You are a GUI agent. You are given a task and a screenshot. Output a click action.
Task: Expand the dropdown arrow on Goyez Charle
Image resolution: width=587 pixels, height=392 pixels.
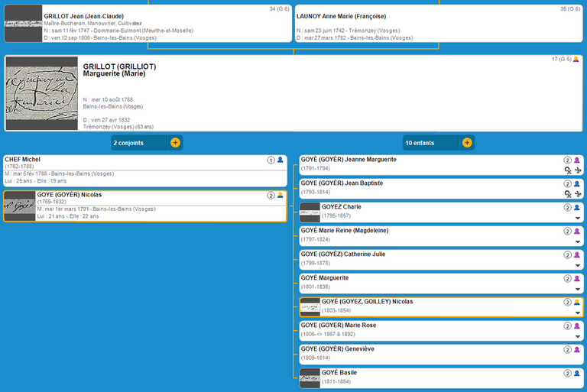[577, 218]
